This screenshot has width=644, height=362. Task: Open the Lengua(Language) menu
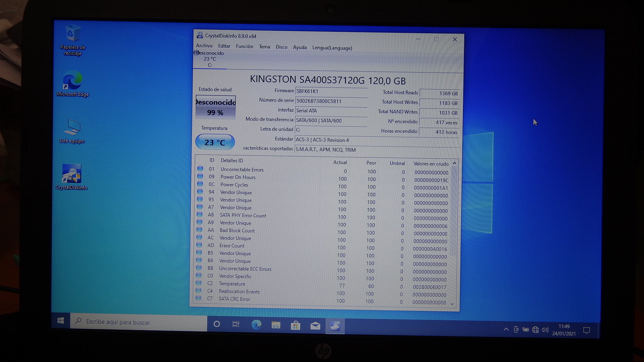pyautogui.click(x=332, y=48)
